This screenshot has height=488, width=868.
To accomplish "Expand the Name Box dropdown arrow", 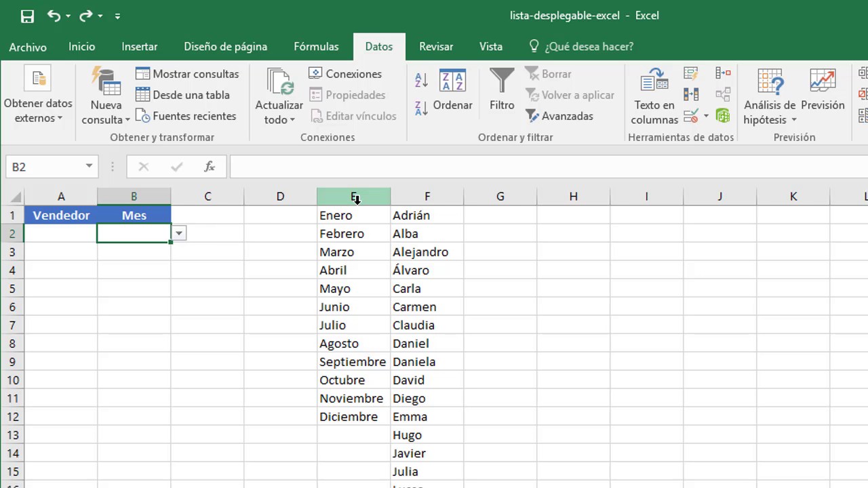I will click(89, 167).
